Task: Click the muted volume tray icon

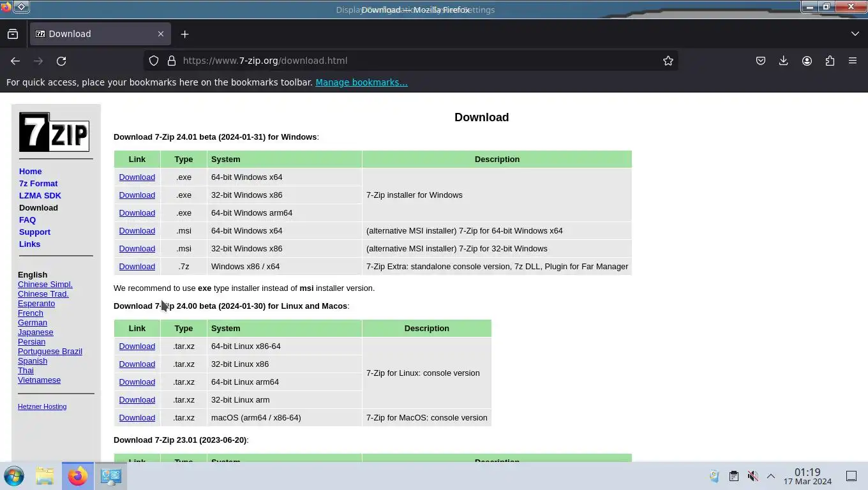Action: tap(752, 476)
